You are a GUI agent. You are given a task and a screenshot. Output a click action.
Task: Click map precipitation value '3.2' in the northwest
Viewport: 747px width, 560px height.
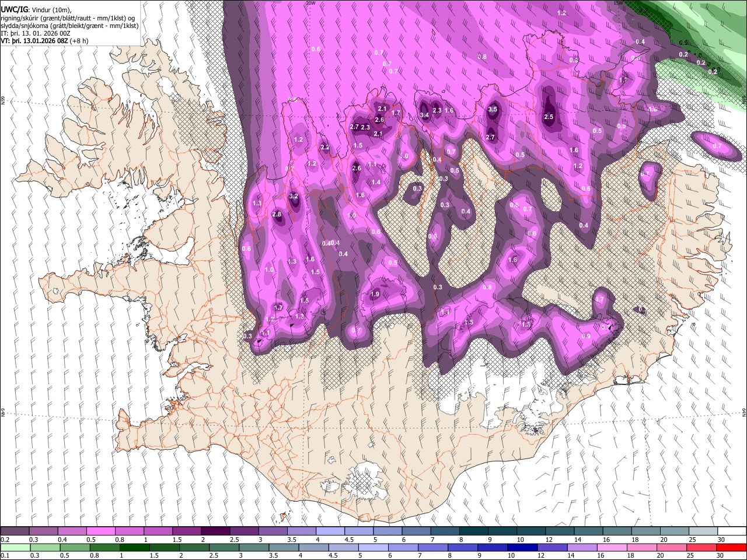(294, 197)
